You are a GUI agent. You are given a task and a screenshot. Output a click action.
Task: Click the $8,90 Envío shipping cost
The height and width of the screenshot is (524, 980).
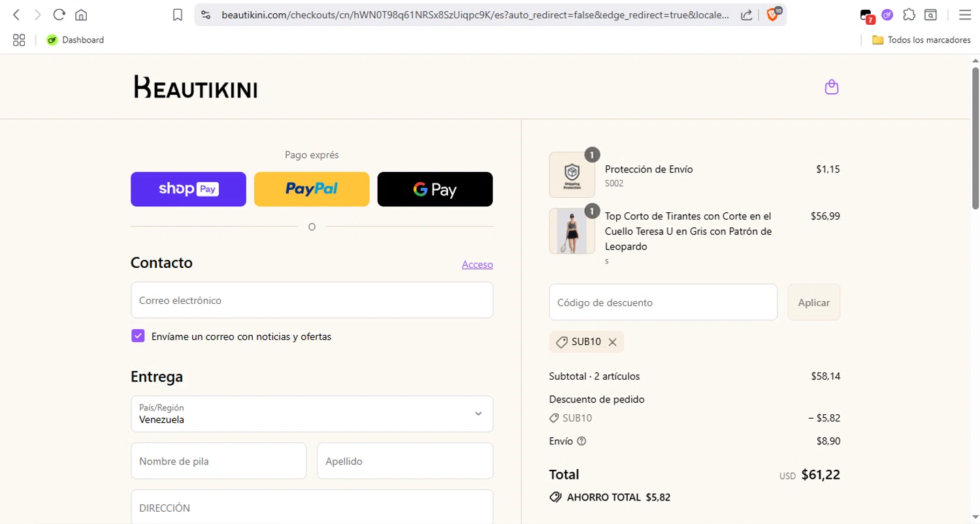pos(828,441)
